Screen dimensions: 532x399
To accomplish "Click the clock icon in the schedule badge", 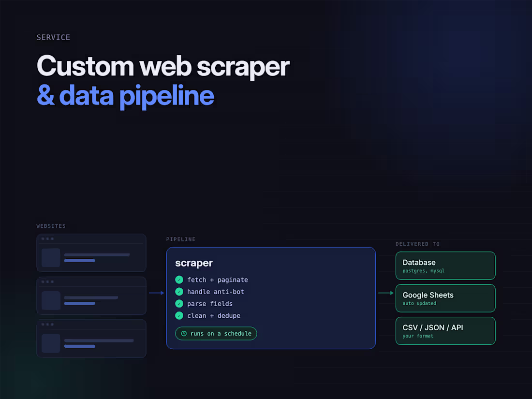I will pyautogui.click(x=184, y=334).
